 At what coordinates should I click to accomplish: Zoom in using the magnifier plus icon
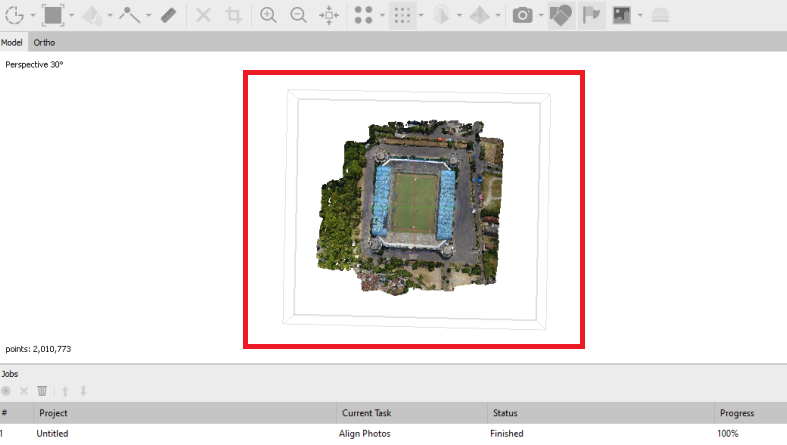click(x=269, y=15)
